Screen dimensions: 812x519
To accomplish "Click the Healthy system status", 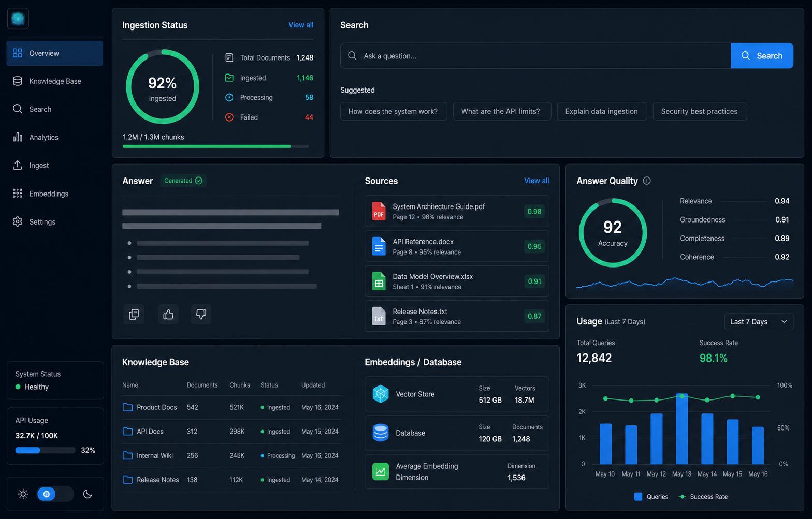I will (x=32, y=387).
